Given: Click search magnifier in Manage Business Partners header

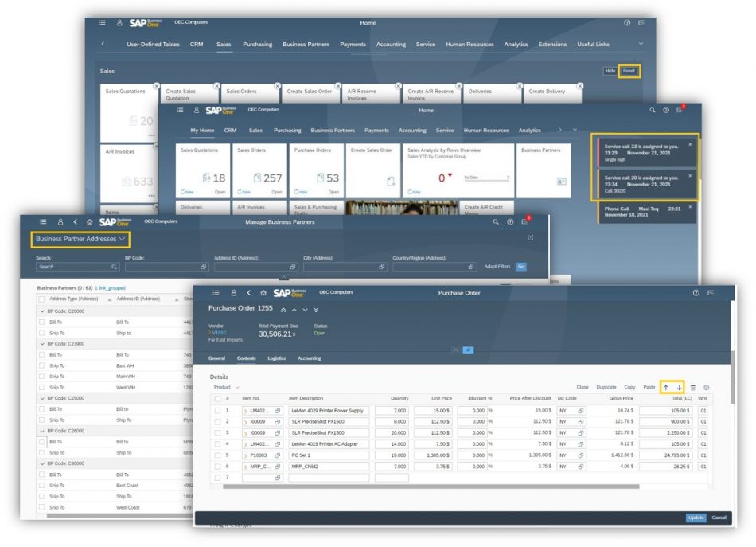Looking at the screenshot, I should tap(495, 222).
